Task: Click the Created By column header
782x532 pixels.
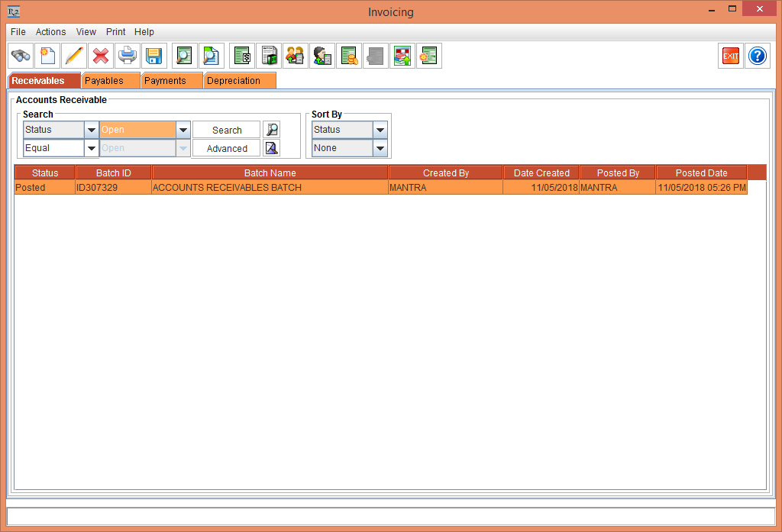Action: point(446,172)
